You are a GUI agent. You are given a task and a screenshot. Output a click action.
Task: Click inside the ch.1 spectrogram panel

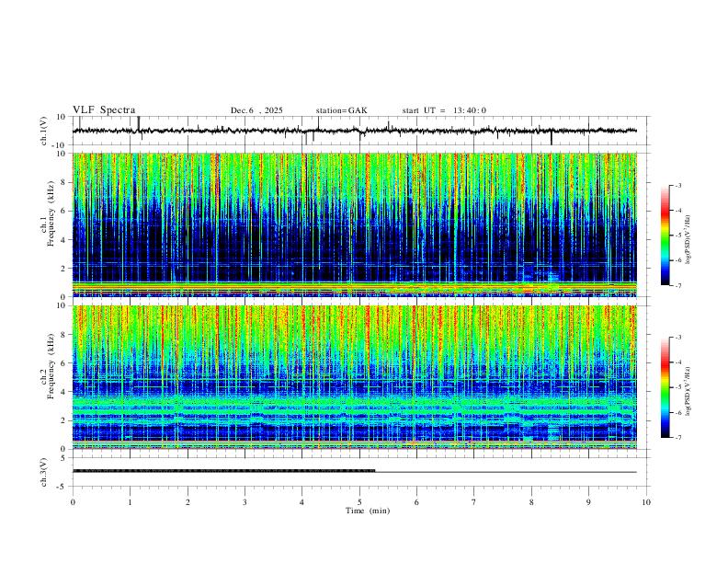(355, 224)
